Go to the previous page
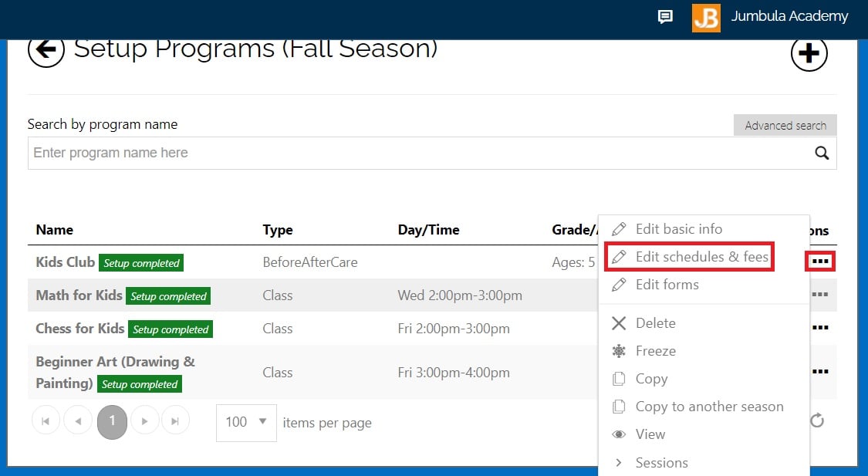868x476 pixels. pyautogui.click(x=78, y=421)
